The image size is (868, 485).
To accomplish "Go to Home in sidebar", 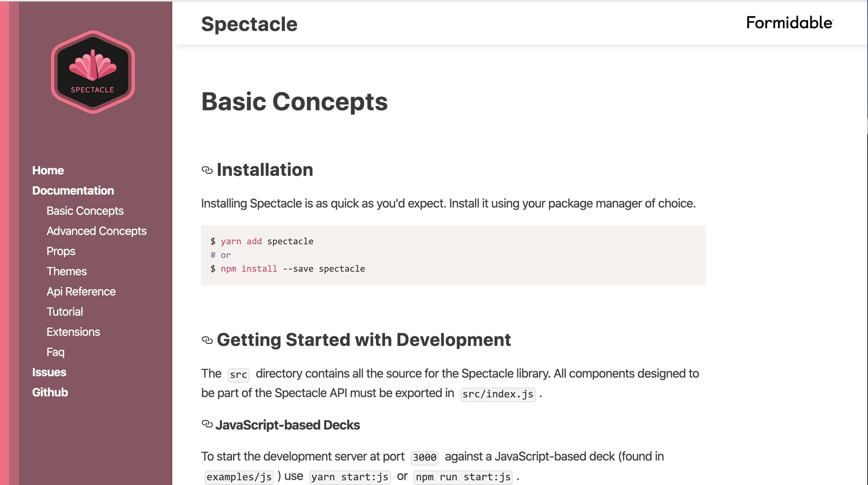I will (x=48, y=170).
